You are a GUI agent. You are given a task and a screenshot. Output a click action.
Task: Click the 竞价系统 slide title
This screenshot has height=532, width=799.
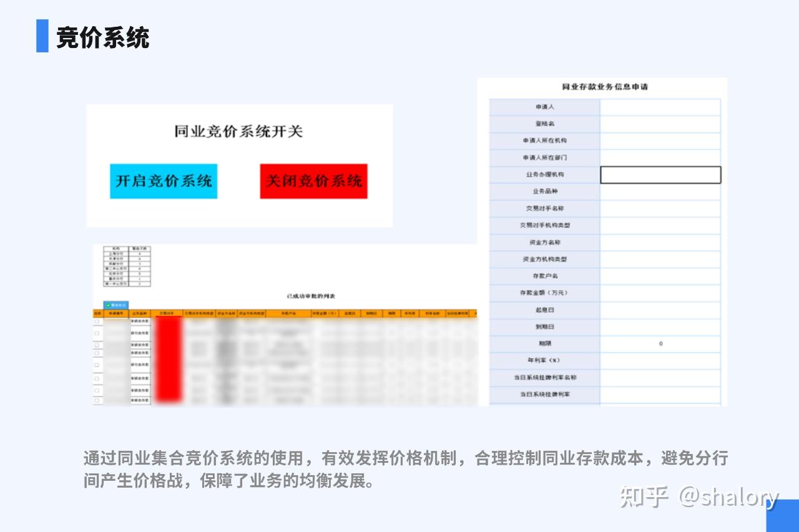click(103, 37)
